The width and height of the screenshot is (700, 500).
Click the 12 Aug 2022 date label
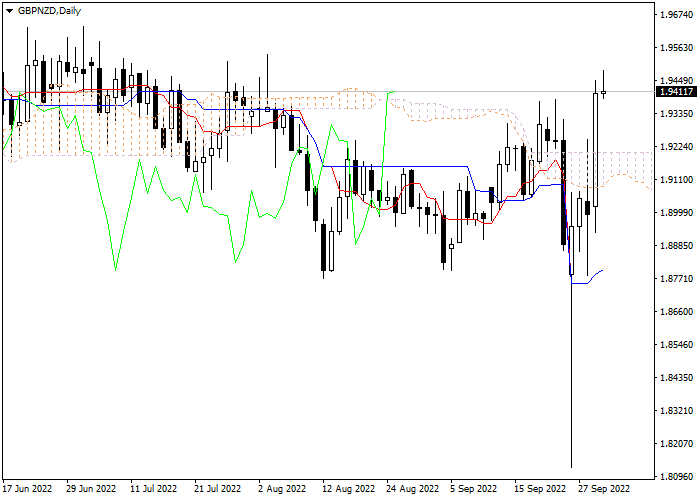pyautogui.click(x=349, y=489)
